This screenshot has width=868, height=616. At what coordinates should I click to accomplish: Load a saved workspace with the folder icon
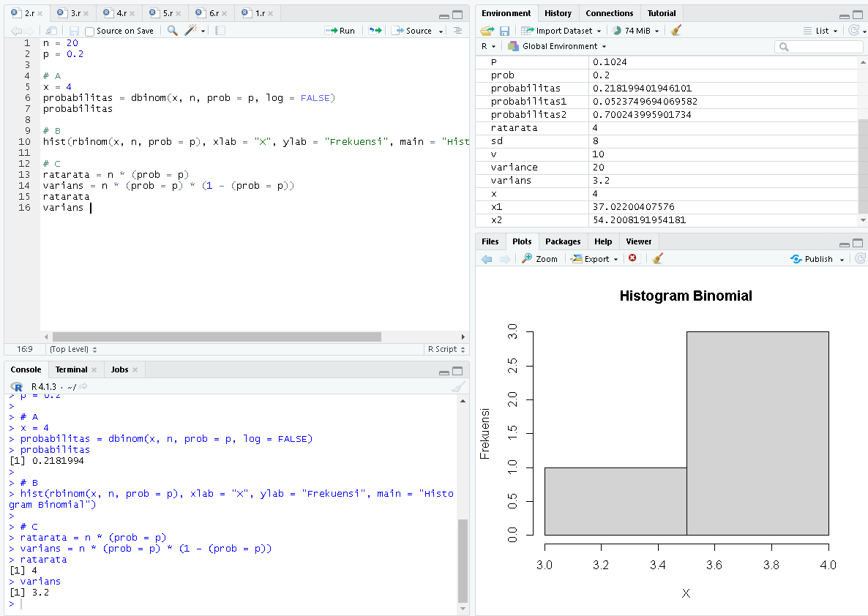click(486, 29)
